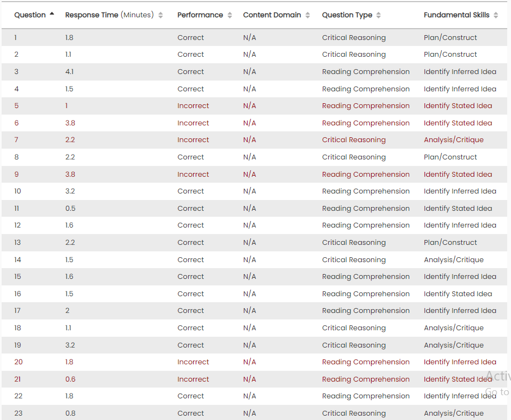Click sort icon beside Content Domain header

pyautogui.click(x=308, y=15)
